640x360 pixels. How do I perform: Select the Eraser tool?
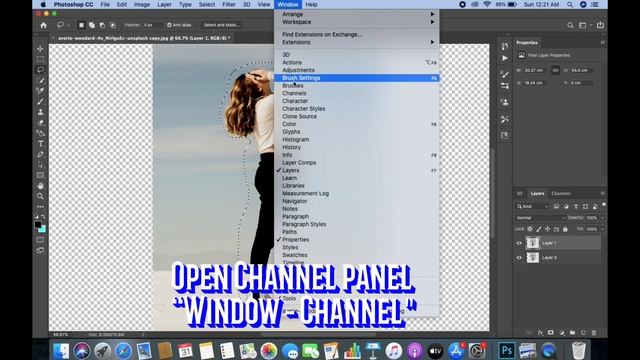pyautogui.click(x=40, y=122)
